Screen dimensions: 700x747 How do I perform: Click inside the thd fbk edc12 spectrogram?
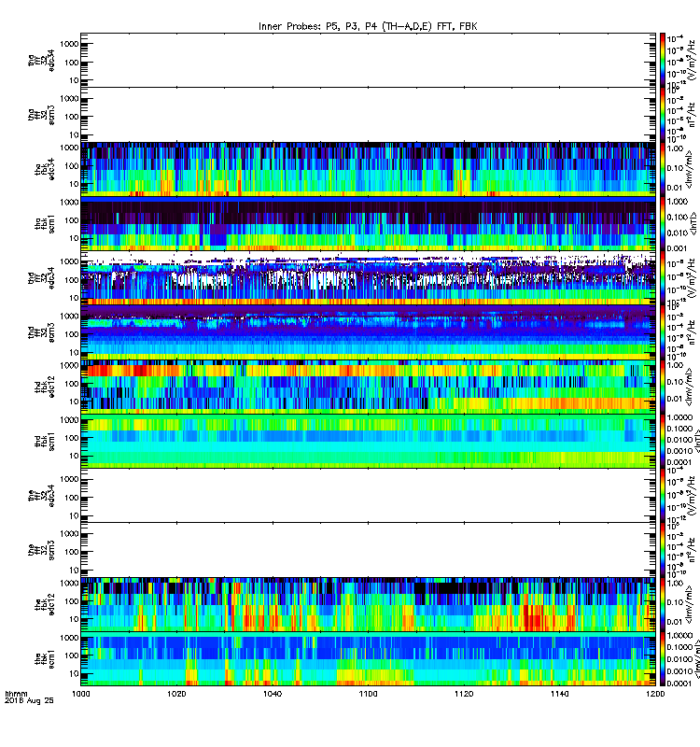(x=368, y=387)
